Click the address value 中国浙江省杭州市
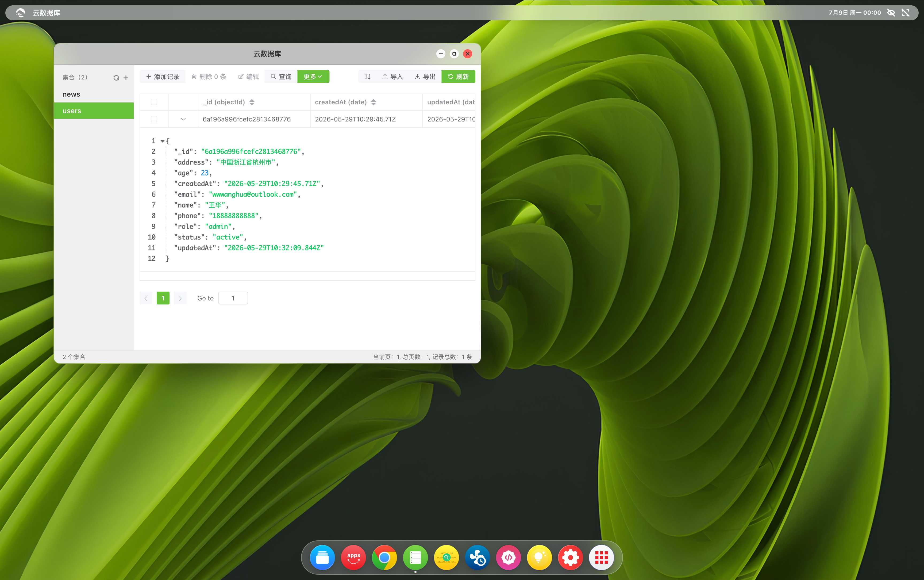Screen dimensions: 924x580 [246, 162]
